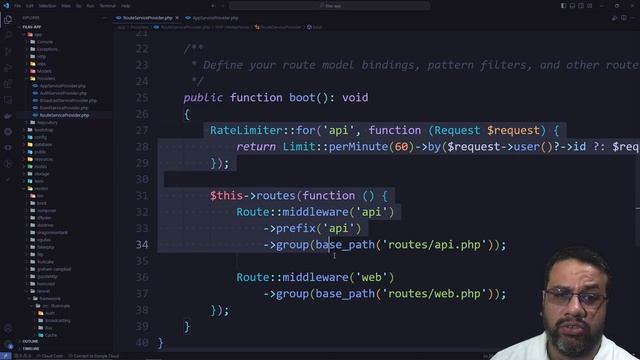The image size is (640, 360).
Task: Collapse the Providers folder
Action: (x=46, y=78)
